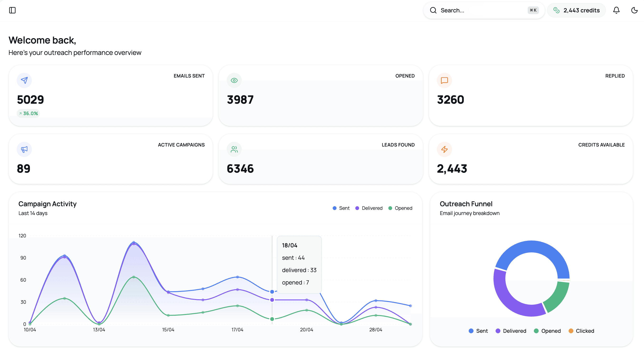Toggle Opened in the Outreach Funnel legend
The image size is (644, 353).
pos(547,331)
